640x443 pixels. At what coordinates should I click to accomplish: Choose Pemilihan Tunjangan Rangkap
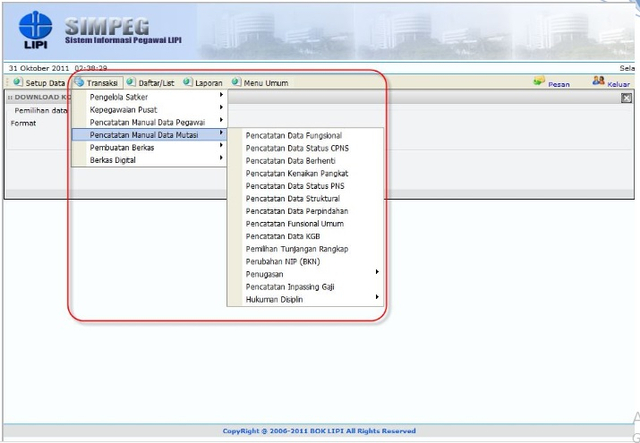point(297,249)
